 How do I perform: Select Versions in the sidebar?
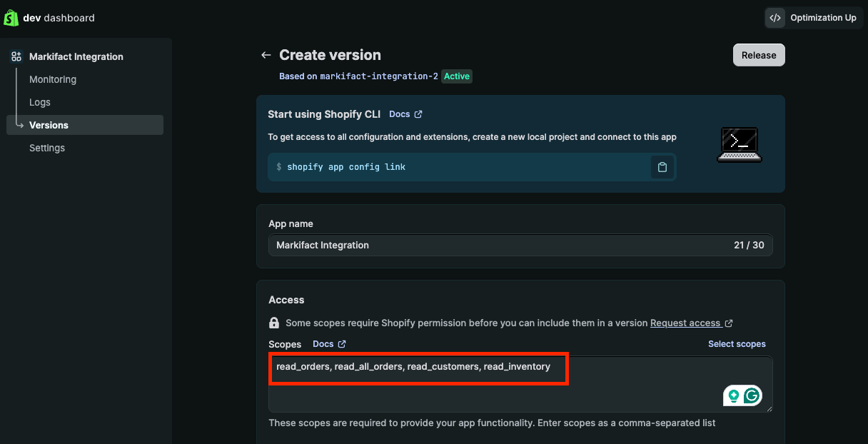[x=85, y=125]
